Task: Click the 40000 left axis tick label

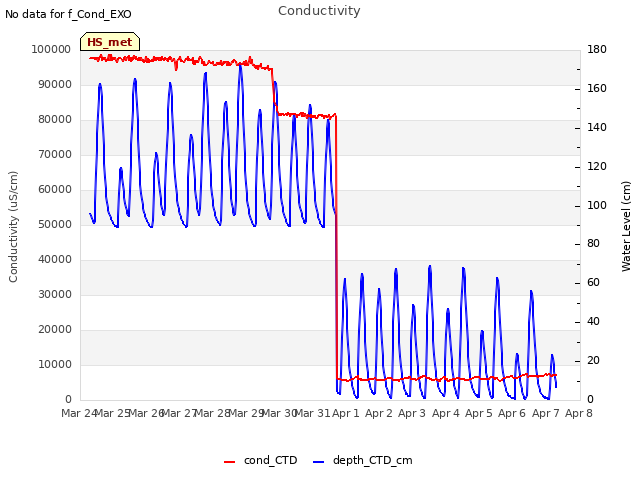Action: point(55,260)
